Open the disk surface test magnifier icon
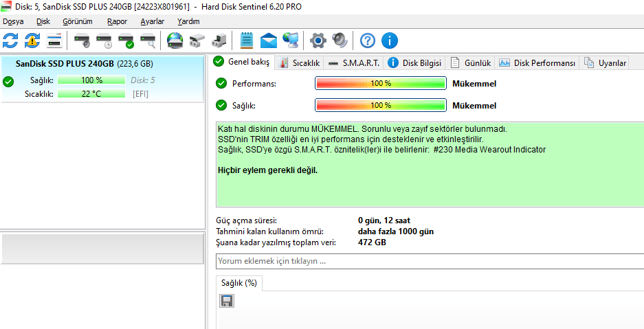Screen dimensions: 644x329 coord(148,41)
